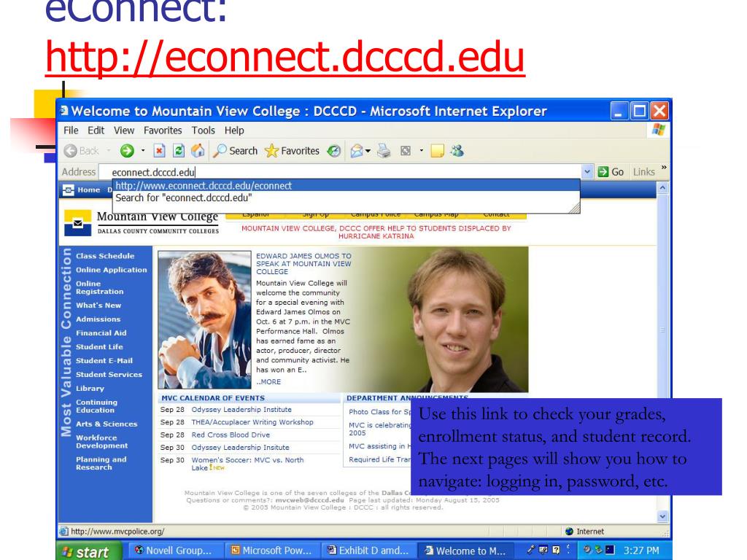
Task: Click the page scrollbar up arrow
Action: (x=662, y=188)
